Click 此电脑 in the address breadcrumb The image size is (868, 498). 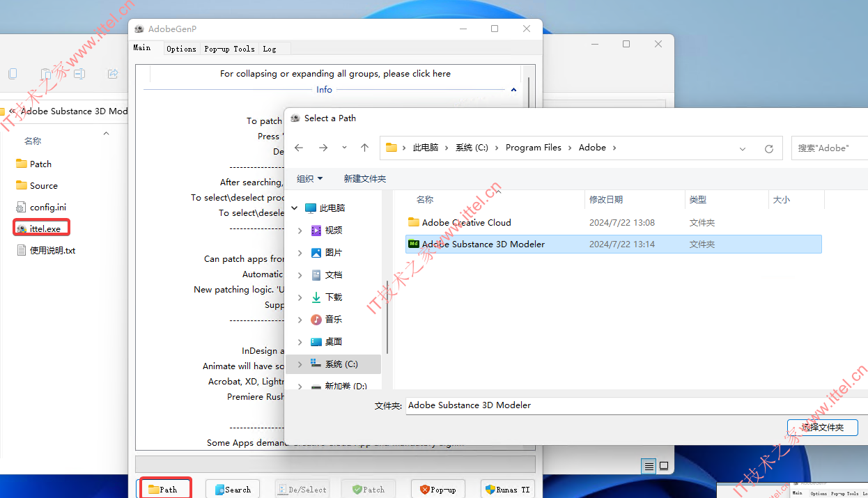click(x=426, y=148)
